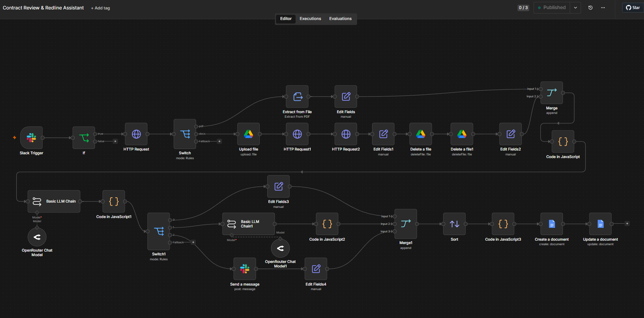Image resolution: width=644 pixels, height=318 pixels.
Task: Select the Upload file Google Drive node
Action: tap(248, 134)
